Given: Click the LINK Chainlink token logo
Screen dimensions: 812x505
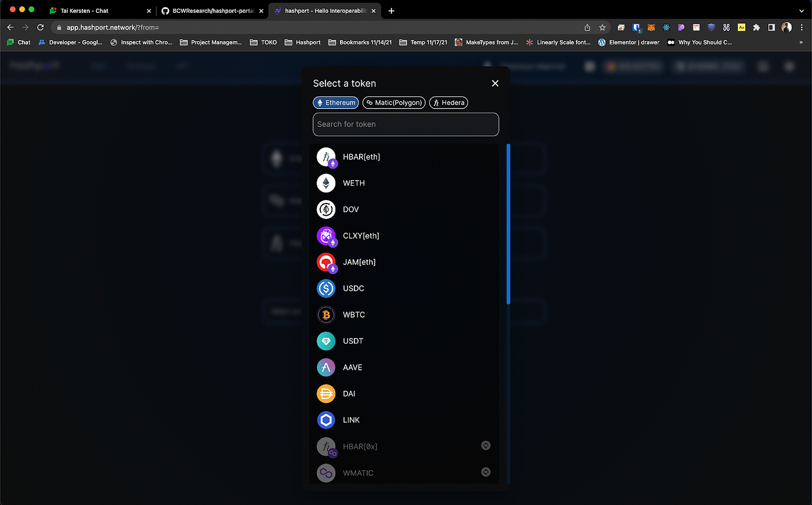Looking at the screenshot, I should click(x=326, y=420).
